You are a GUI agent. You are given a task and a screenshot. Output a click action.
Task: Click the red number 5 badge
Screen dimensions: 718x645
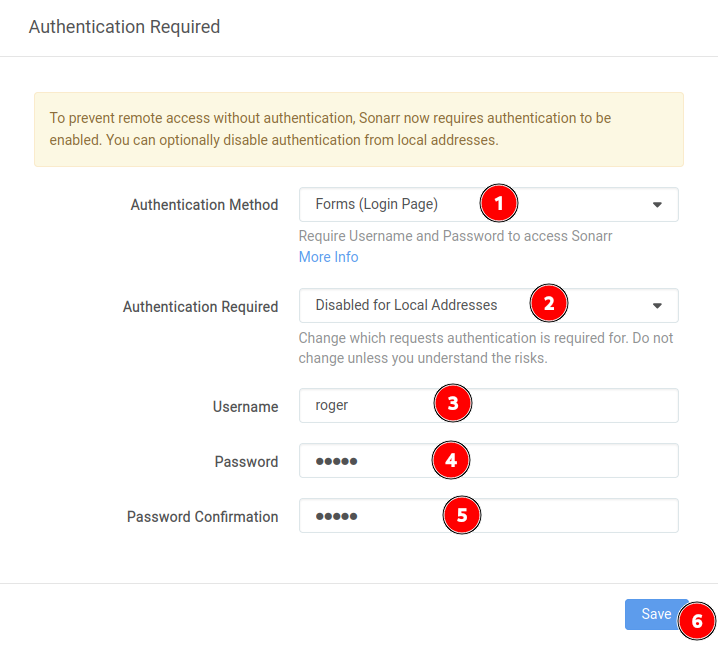click(x=462, y=515)
